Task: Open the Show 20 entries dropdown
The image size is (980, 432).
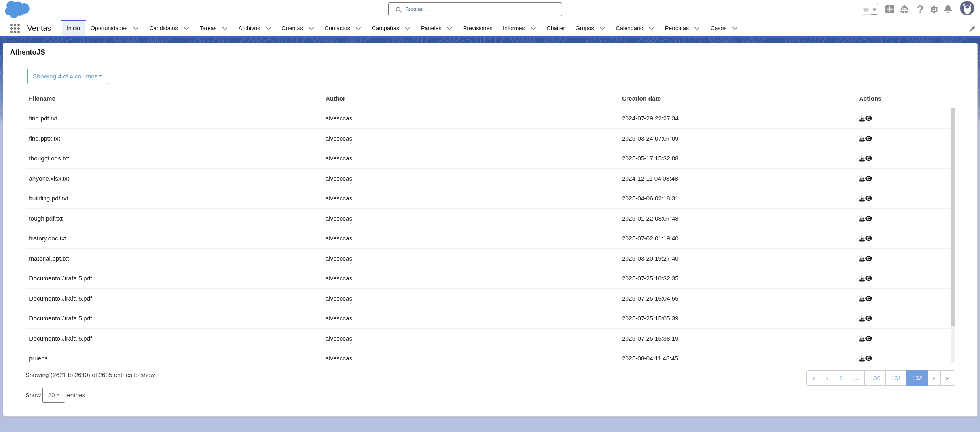Action: (53, 395)
